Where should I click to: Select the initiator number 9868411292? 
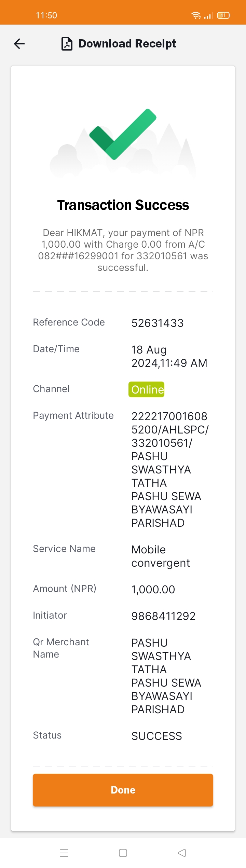click(x=164, y=616)
